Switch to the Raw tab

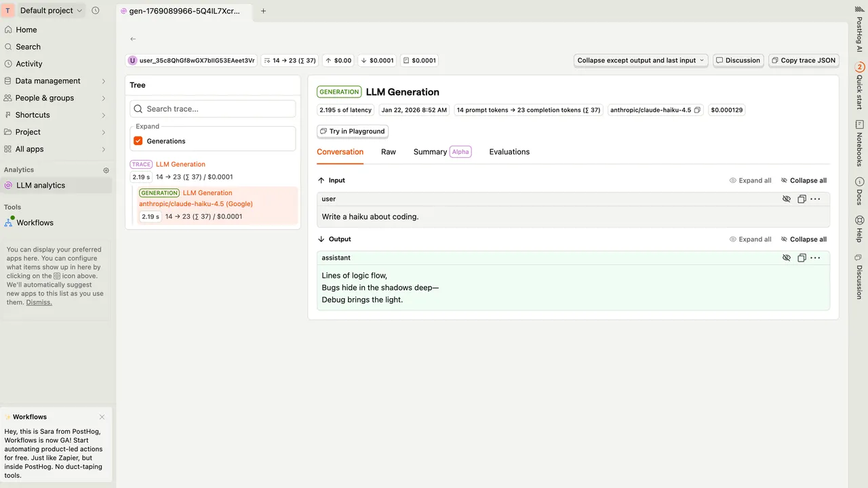(389, 152)
